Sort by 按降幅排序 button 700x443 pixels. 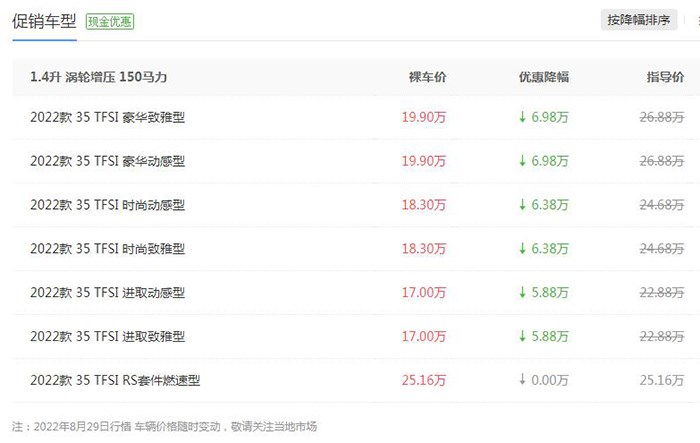(x=639, y=20)
